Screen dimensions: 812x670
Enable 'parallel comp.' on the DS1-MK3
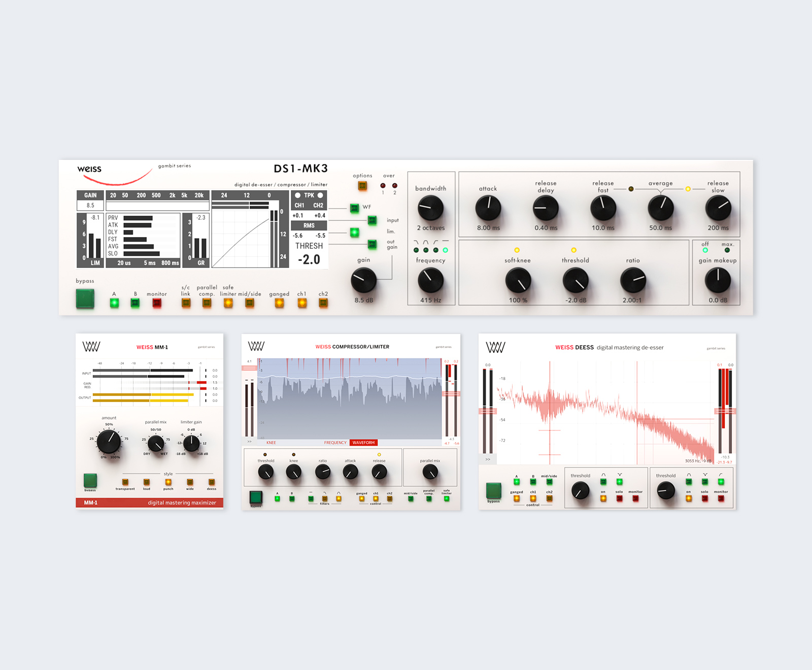coord(207,303)
